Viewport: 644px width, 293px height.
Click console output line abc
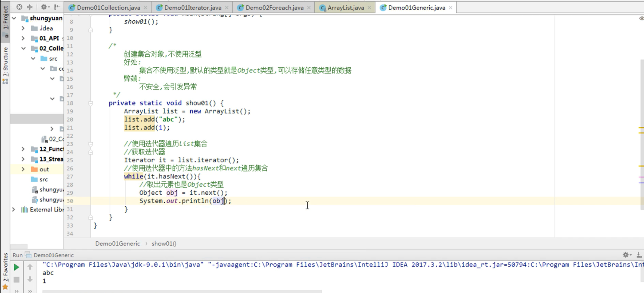click(48, 273)
